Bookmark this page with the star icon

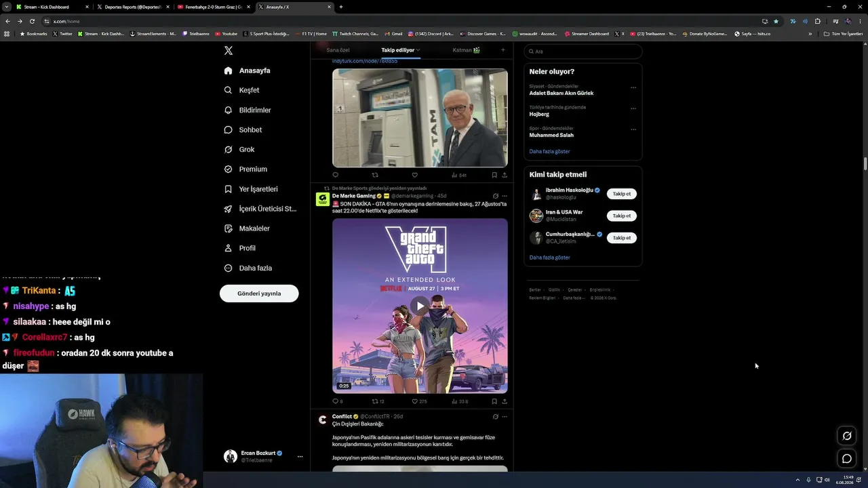pos(776,21)
